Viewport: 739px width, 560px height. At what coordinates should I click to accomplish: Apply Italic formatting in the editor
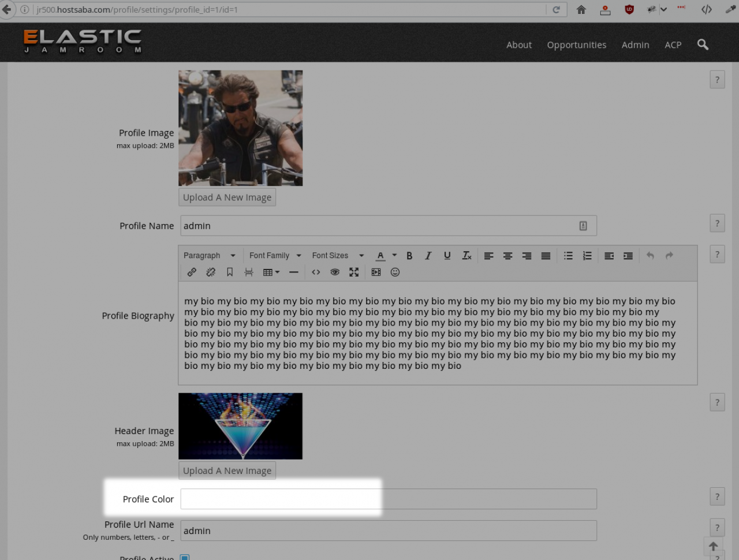(428, 256)
